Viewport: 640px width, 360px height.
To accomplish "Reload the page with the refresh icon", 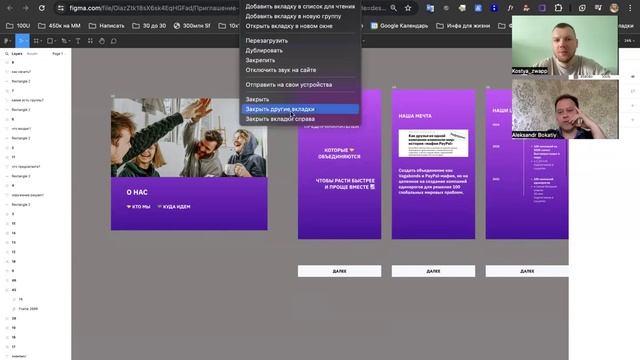I will 42,8.
